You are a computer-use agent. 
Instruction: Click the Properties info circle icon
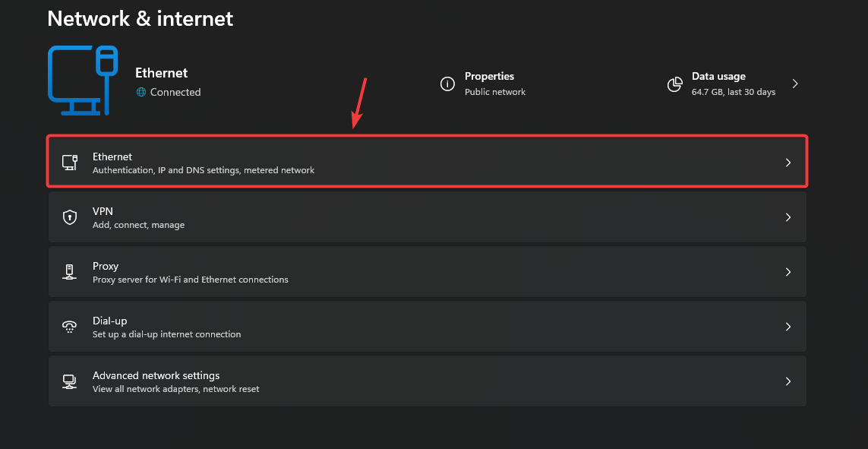coord(448,84)
